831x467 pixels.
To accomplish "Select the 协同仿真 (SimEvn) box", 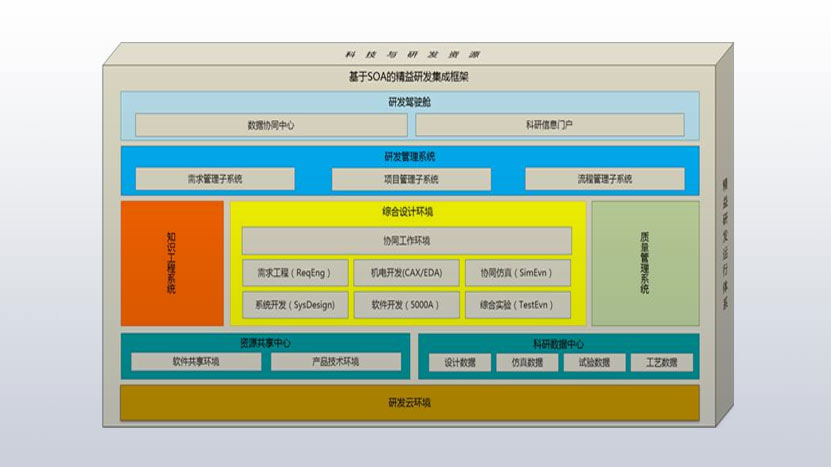I will [x=517, y=273].
